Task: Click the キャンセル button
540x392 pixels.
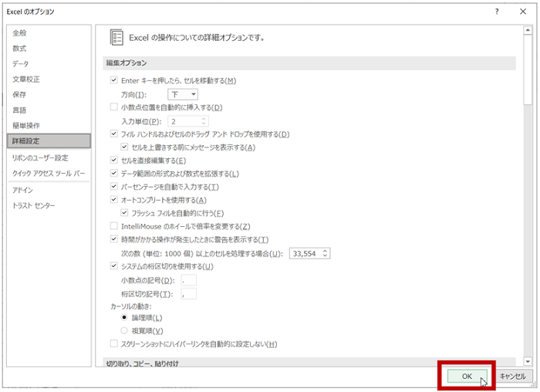Action: (x=512, y=376)
